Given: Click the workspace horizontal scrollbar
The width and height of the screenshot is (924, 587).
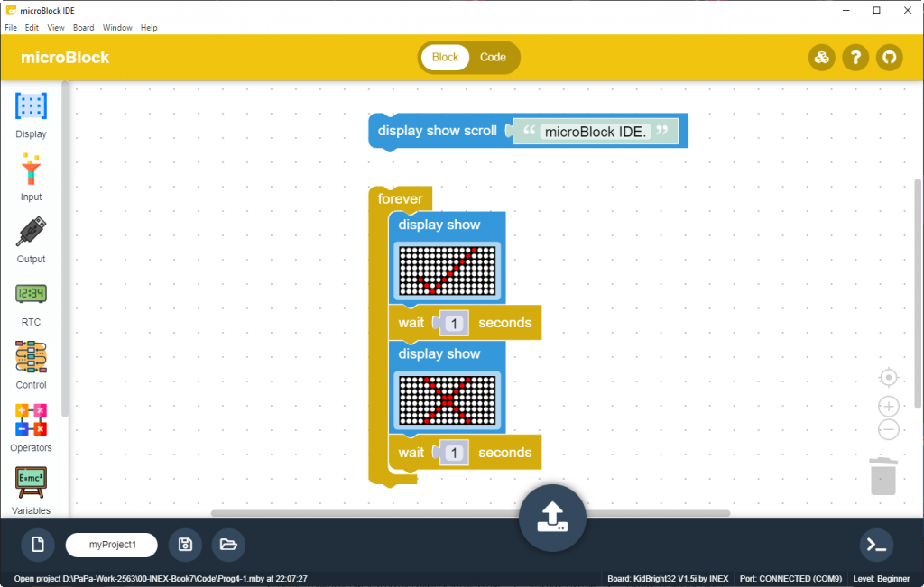Looking at the screenshot, I should (470, 513).
